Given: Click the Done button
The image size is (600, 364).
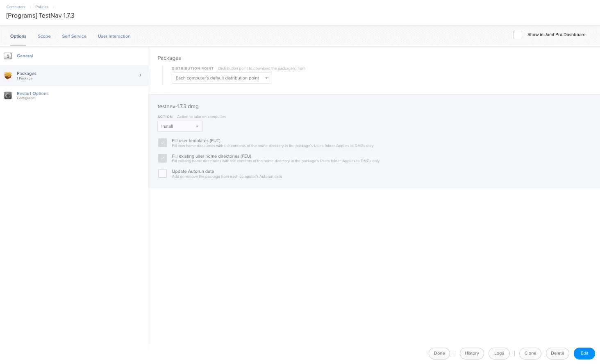Looking at the screenshot, I should 439,353.
